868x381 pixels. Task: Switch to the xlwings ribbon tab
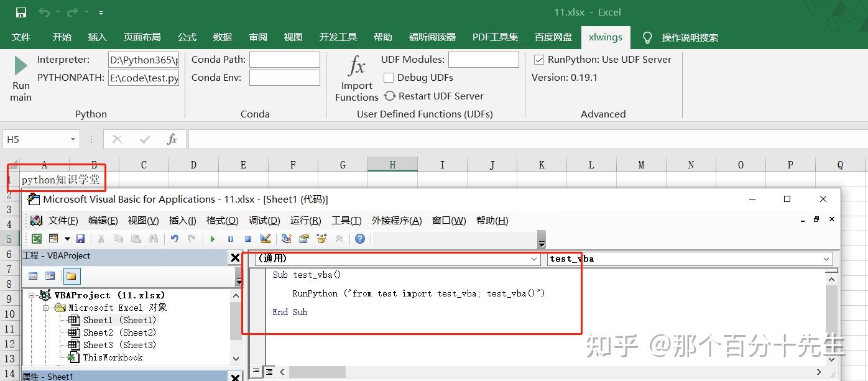[x=605, y=37]
